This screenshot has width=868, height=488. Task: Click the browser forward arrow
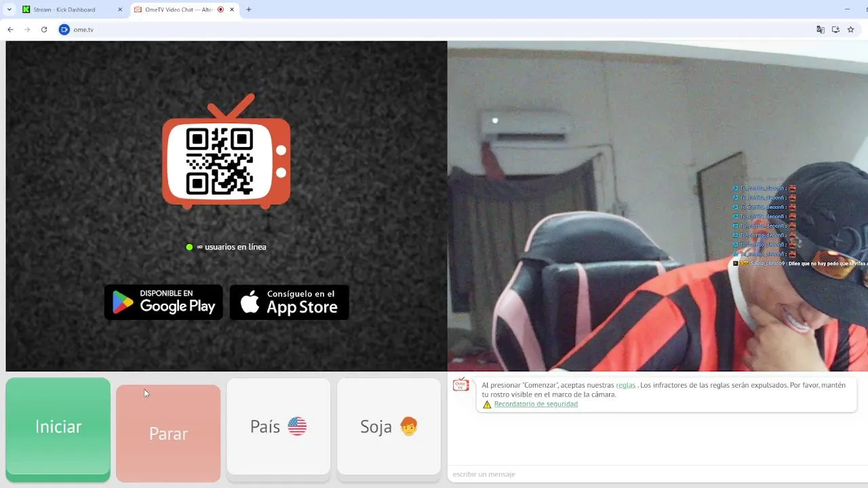pos(27,30)
